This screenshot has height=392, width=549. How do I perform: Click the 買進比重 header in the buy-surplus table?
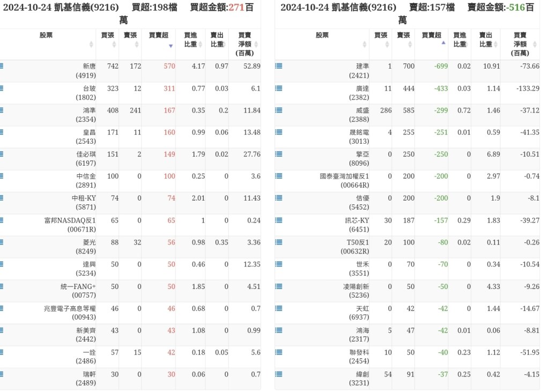[190, 39]
